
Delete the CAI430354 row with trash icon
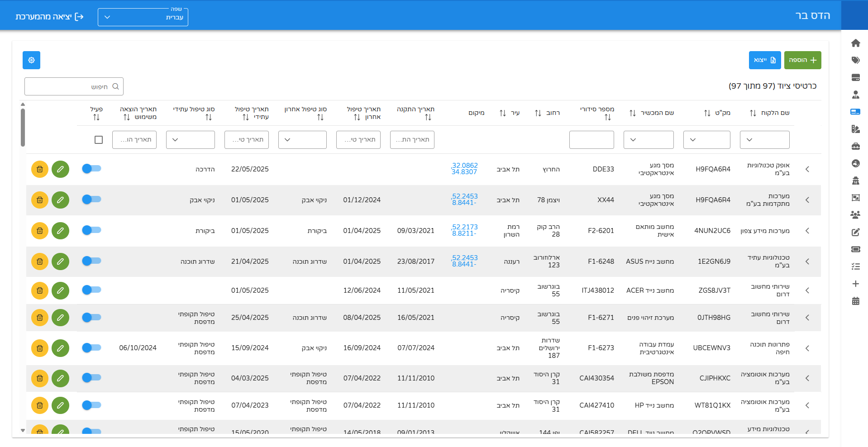click(x=40, y=378)
